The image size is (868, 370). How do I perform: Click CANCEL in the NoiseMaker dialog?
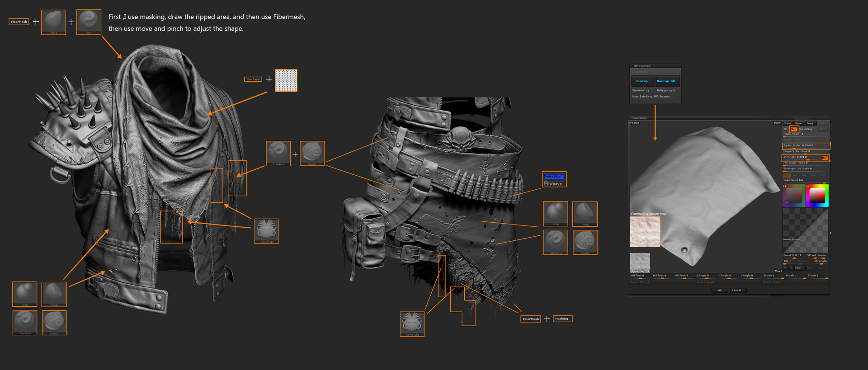pos(737,290)
